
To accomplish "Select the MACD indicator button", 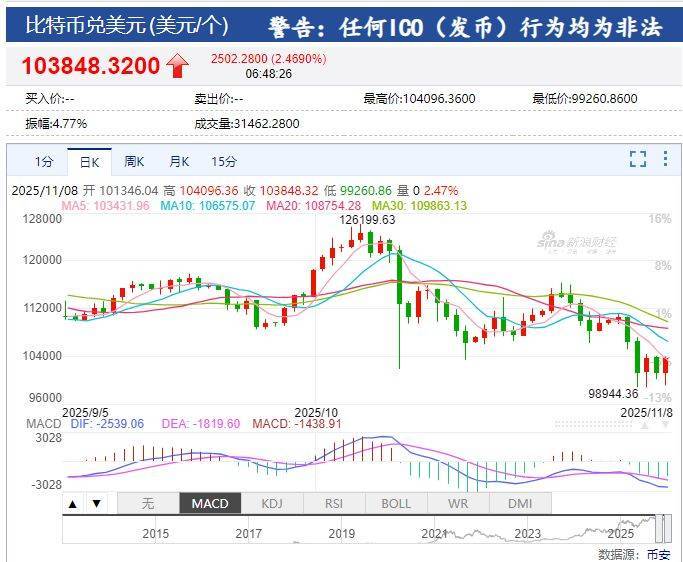I will click(210, 504).
